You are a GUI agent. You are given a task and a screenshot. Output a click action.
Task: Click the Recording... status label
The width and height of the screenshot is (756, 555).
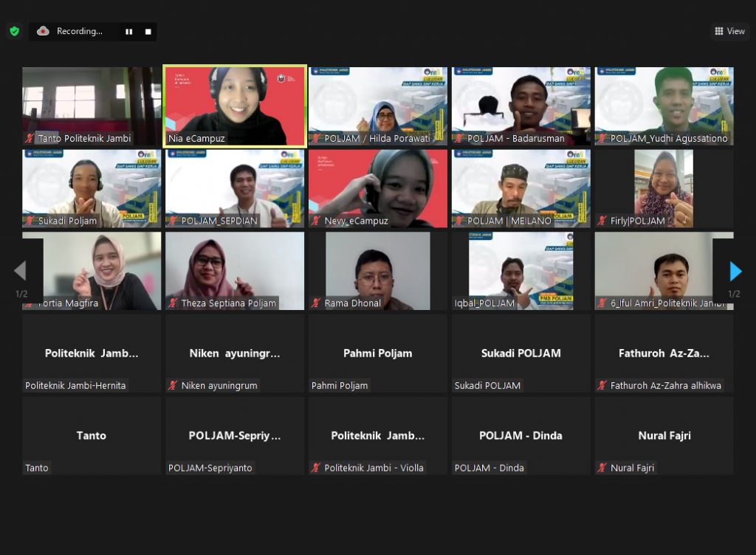[x=79, y=31]
